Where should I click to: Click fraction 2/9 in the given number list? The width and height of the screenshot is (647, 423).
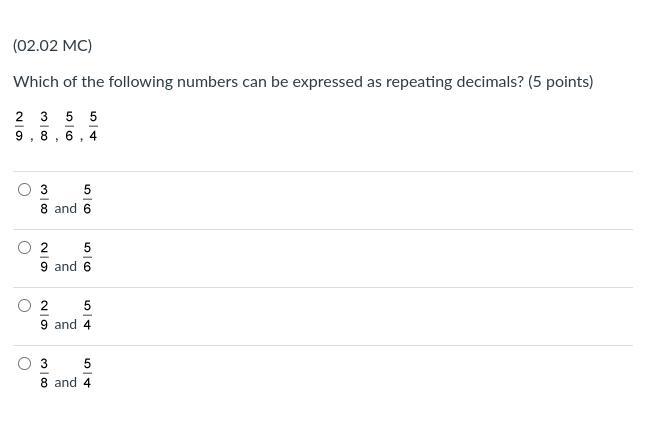(19, 127)
